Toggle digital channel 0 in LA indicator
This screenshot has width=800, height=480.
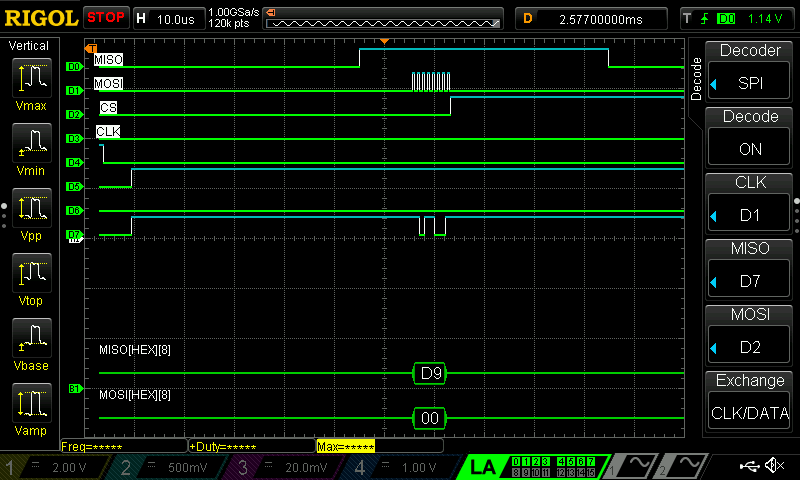coord(516,462)
